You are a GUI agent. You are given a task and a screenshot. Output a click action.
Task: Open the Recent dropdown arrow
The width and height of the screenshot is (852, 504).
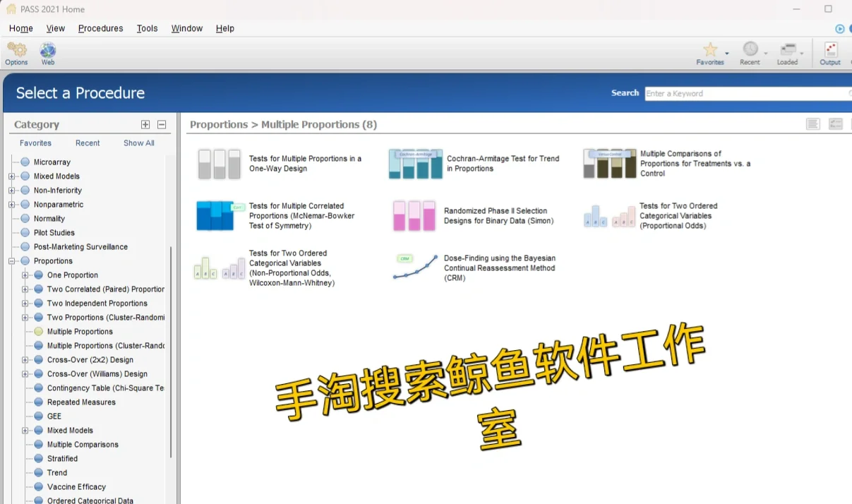765,54
